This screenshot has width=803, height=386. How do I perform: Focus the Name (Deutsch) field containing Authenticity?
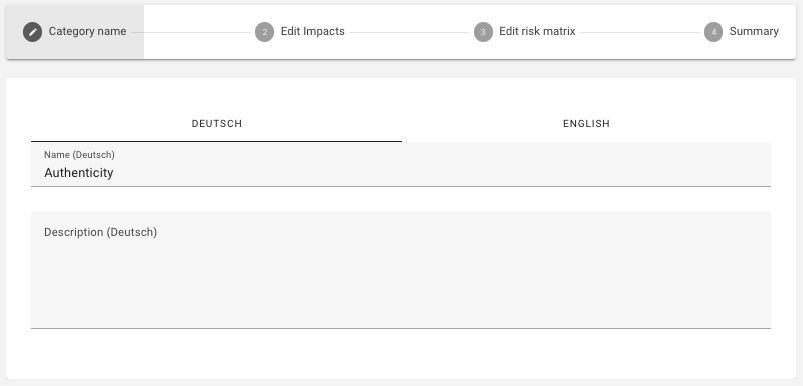coord(401,165)
